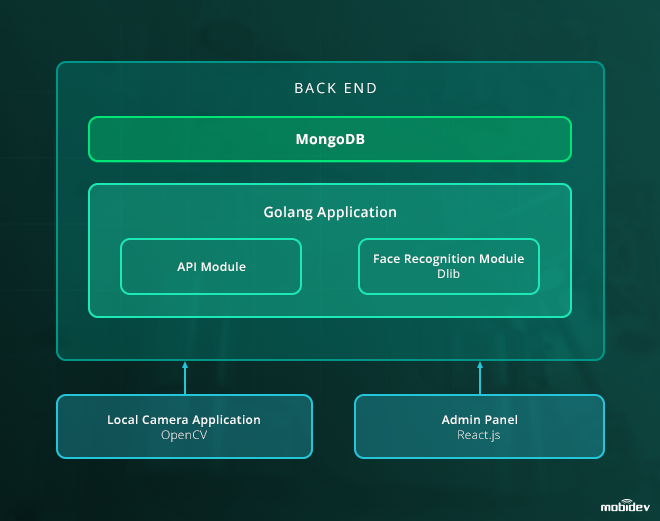The height and width of the screenshot is (521, 660).
Task: Click the arrow above Admin Panel
Action: click(480, 378)
